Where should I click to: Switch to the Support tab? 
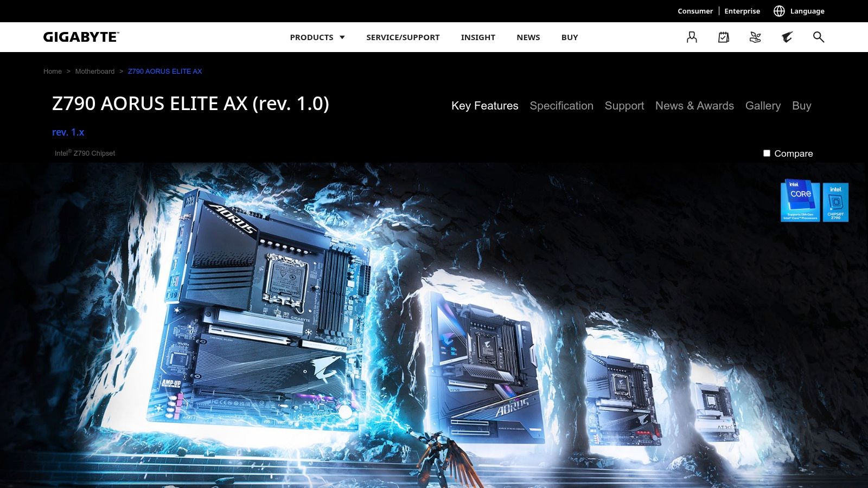(x=624, y=106)
